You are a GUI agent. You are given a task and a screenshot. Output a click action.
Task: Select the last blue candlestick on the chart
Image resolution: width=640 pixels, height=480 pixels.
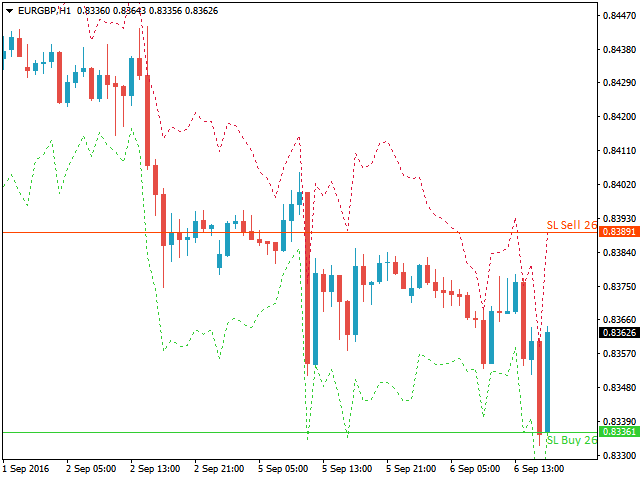[547, 382]
